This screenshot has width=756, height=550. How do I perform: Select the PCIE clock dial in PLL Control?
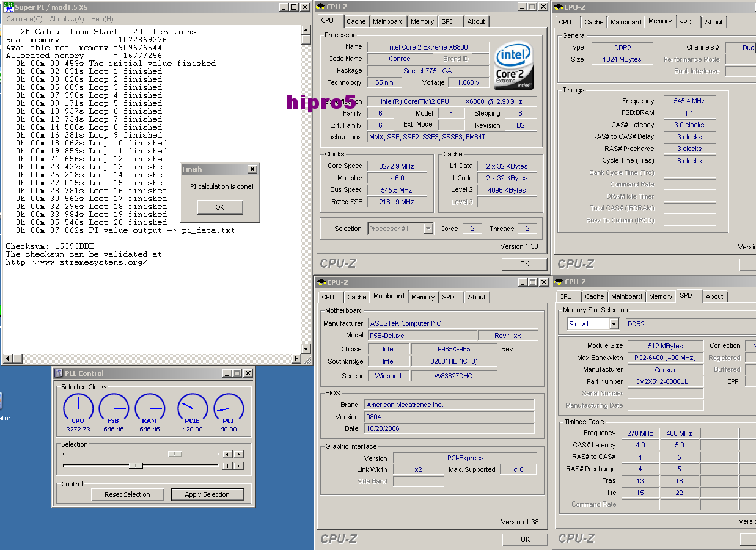pyautogui.click(x=193, y=408)
